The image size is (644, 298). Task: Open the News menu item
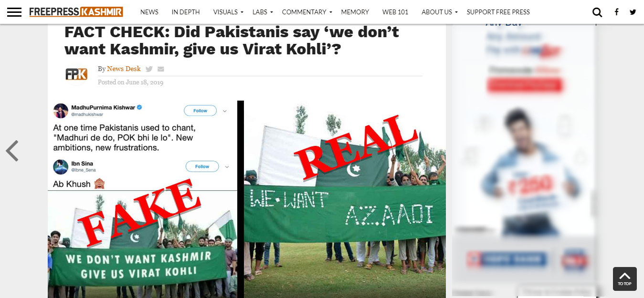click(x=149, y=12)
